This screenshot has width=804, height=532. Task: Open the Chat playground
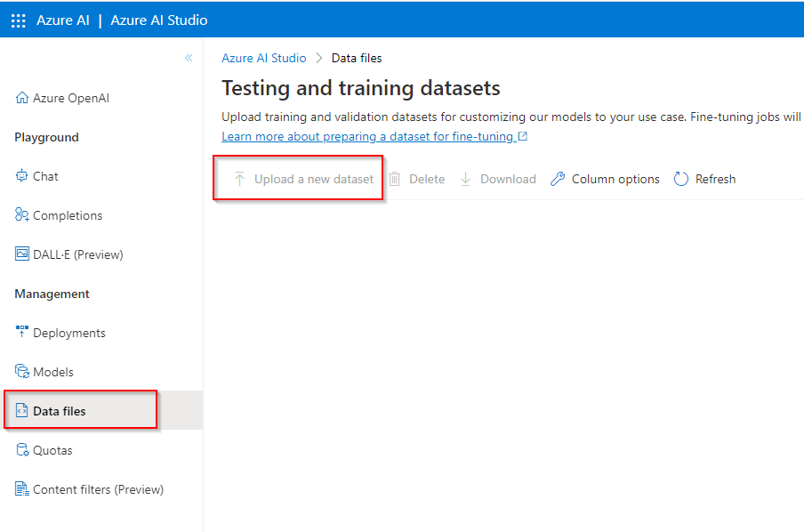point(44,175)
